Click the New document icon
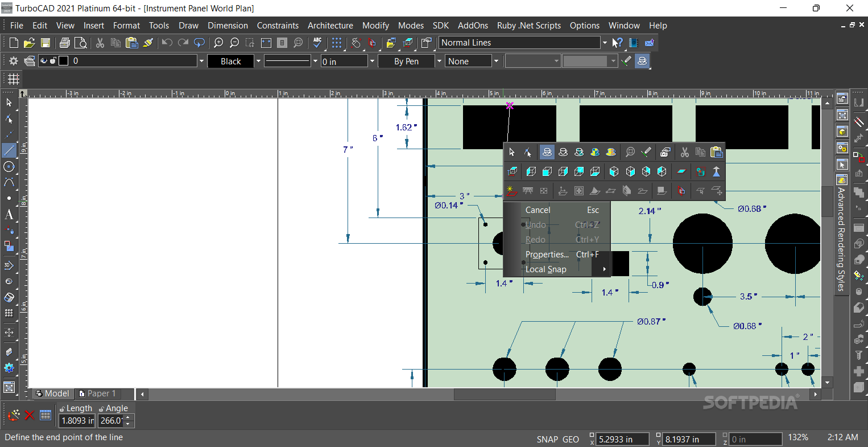The height and width of the screenshot is (447, 868). (14, 43)
